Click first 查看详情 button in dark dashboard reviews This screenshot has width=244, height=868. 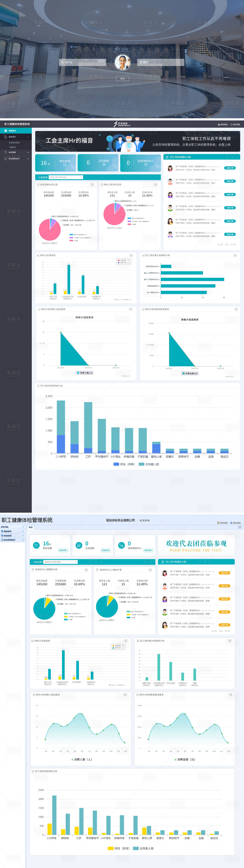(230, 168)
